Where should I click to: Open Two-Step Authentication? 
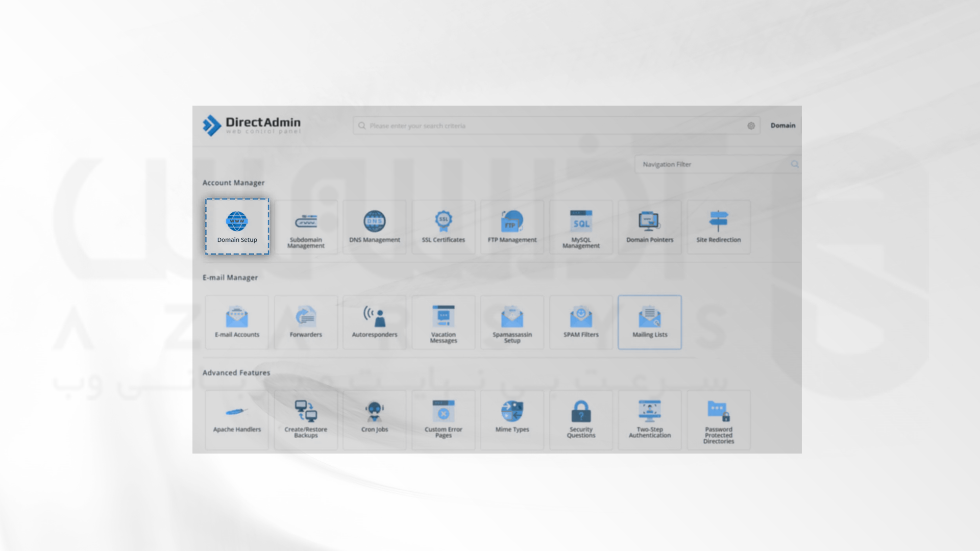650,420
